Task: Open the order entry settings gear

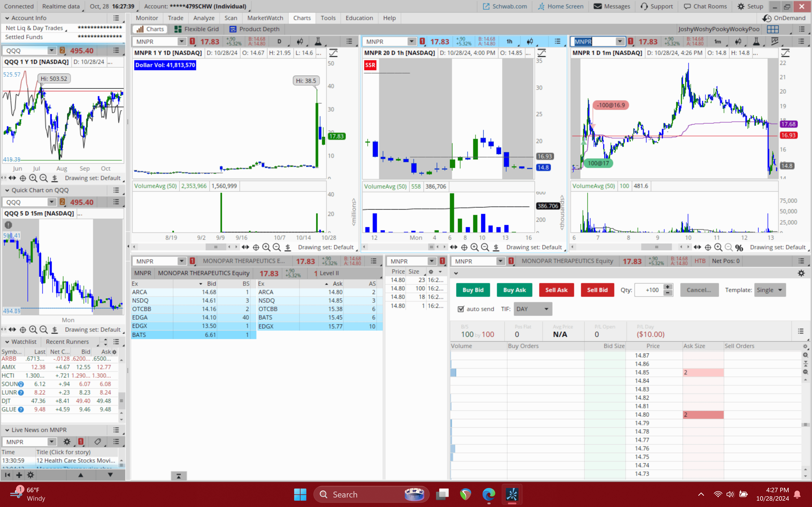Action: [x=801, y=273]
